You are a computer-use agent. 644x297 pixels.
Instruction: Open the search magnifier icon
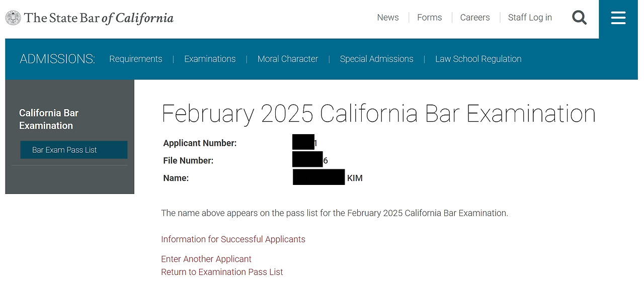[x=580, y=18]
